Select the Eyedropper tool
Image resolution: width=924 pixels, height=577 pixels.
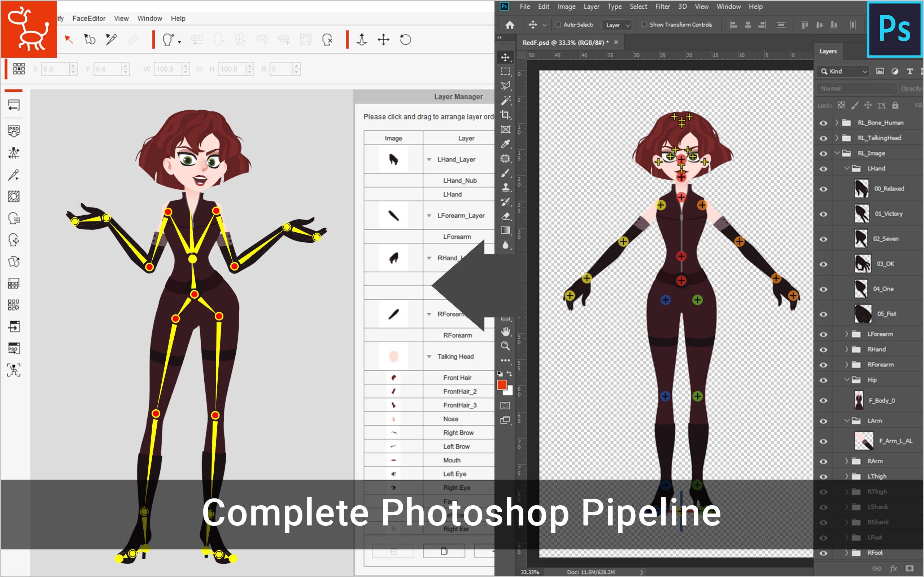coord(506,144)
